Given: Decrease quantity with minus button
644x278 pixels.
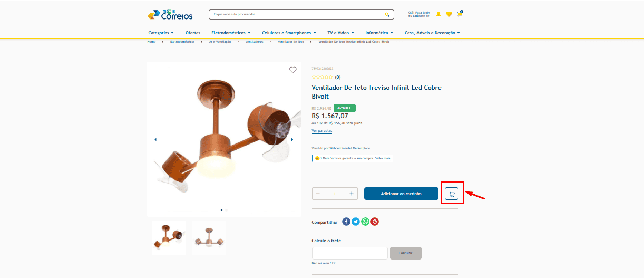Looking at the screenshot, I should [x=318, y=194].
